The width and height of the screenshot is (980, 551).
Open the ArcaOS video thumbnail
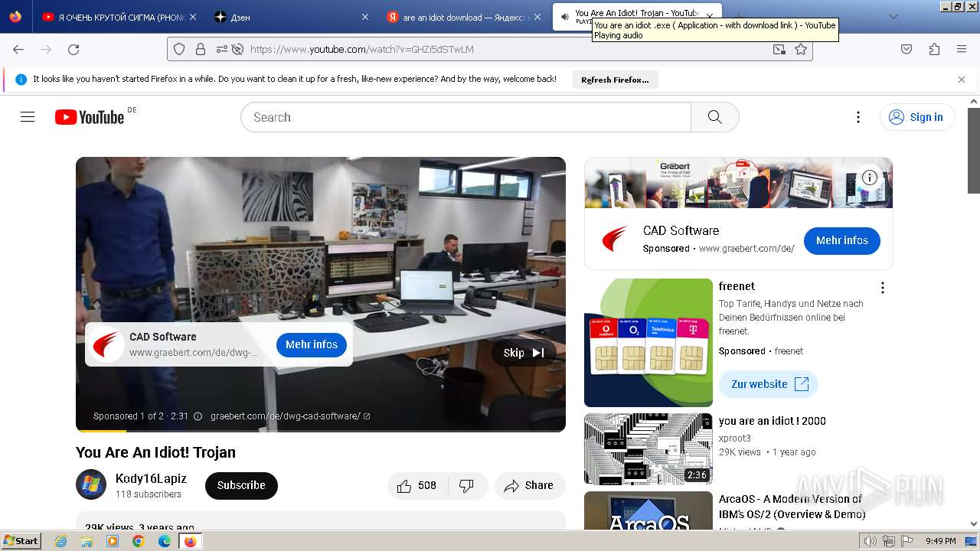pos(648,510)
